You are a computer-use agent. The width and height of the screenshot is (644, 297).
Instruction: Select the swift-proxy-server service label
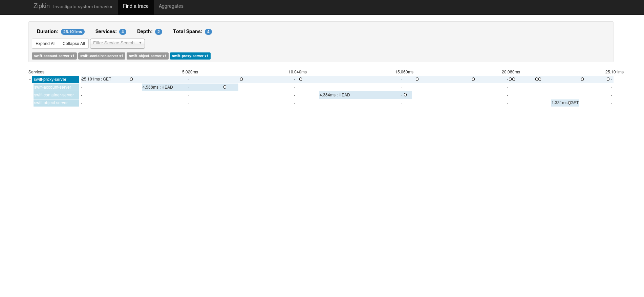click(x=56, y=79)
